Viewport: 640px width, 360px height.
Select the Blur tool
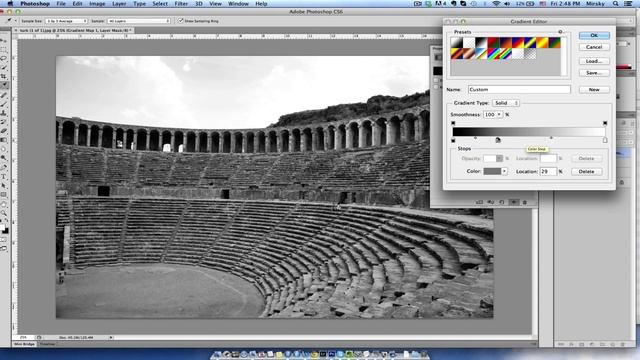click(4, 149)
